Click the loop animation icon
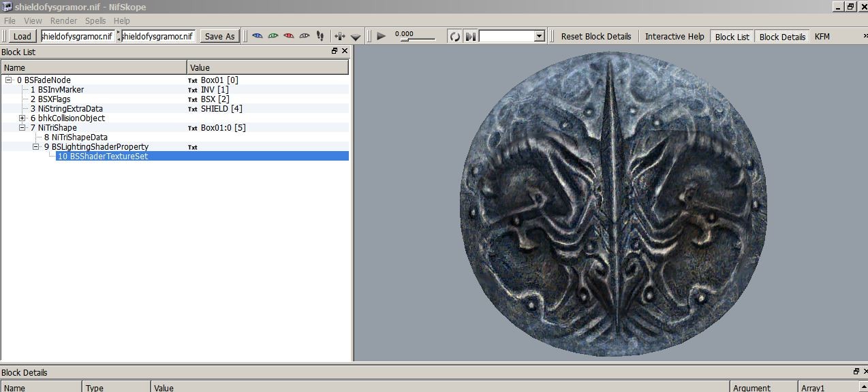This screenshot has width=868, height=392. tap(454, 36)
